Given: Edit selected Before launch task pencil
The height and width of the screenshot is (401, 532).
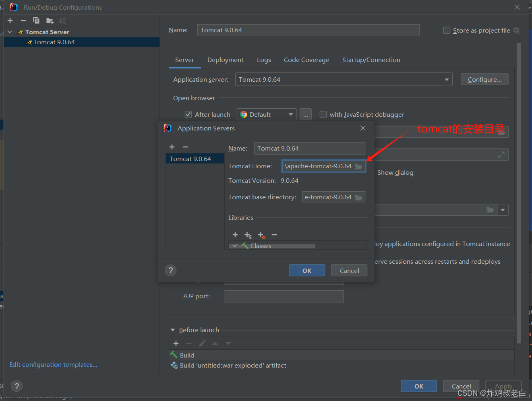Looking at the screenshot, I should coord(202,343).
